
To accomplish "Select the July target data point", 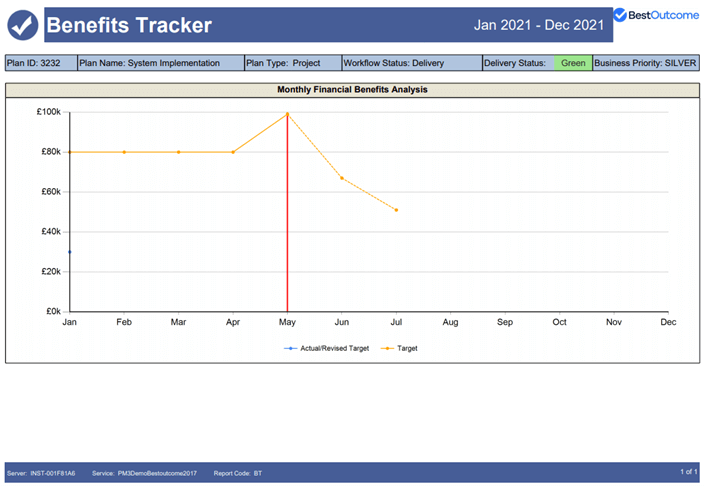I will click(x=396, y=210).
